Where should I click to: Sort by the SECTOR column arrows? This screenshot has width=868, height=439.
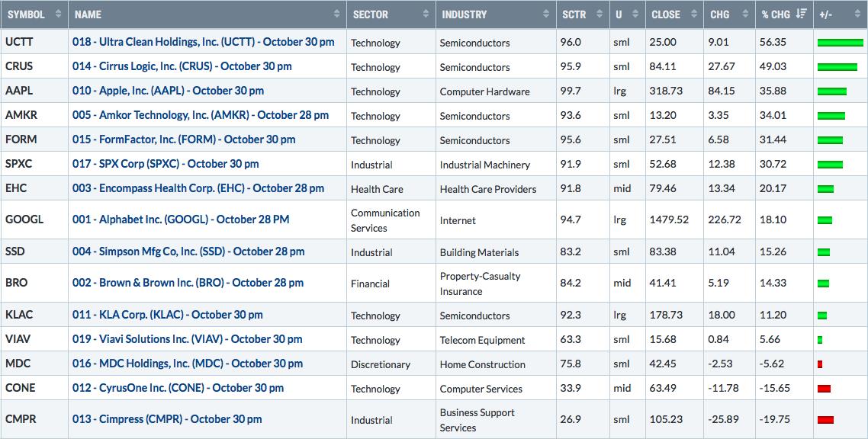[426, 14]
